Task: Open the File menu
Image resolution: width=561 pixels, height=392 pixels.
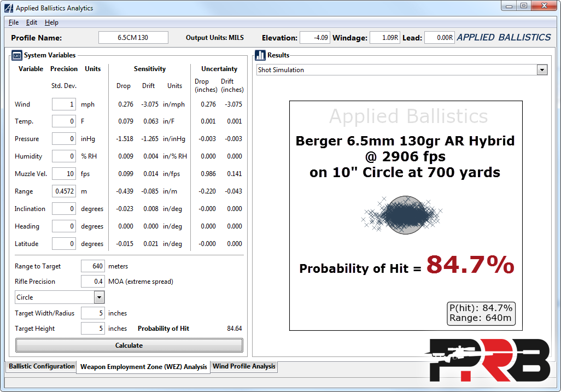Action: [14, 22]
